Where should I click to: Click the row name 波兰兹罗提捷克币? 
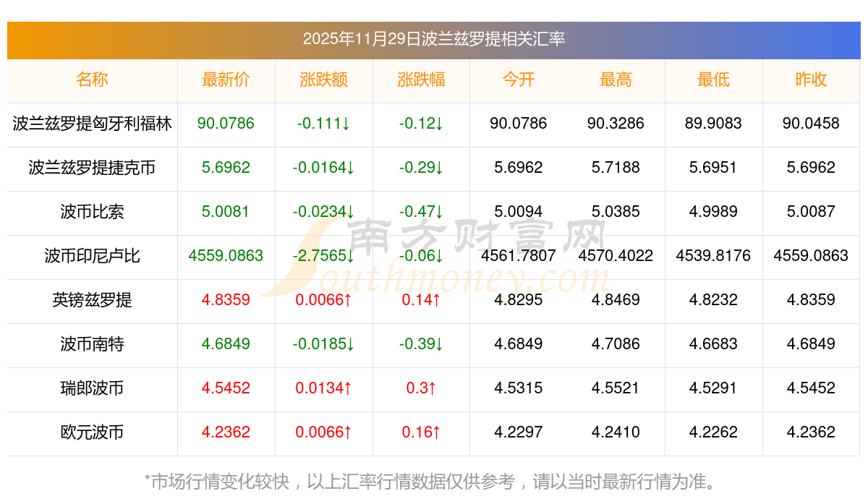pos(93,168)
